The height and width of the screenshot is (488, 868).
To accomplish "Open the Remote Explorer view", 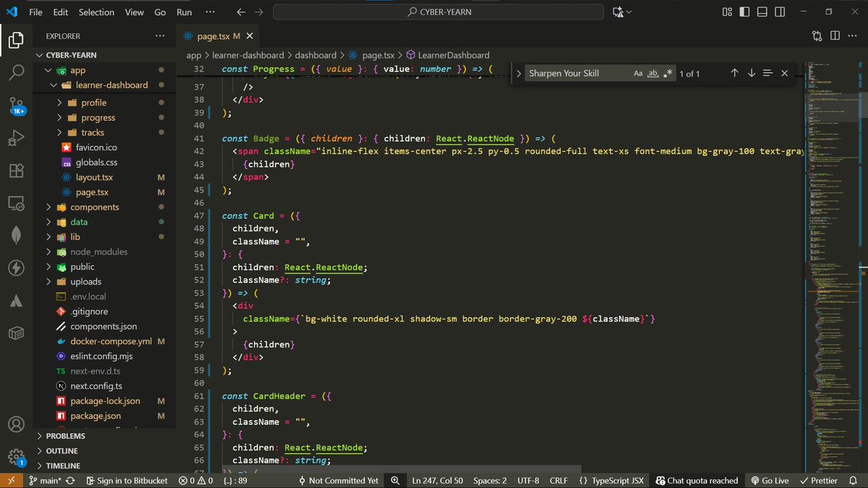I will click(x=16, y=204).
